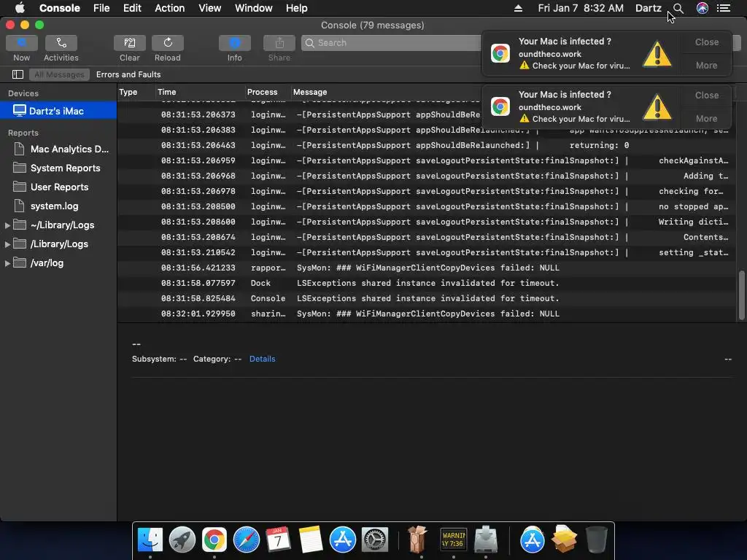Open the Action menu
The image size is (747, 560).
pos(169,8)
